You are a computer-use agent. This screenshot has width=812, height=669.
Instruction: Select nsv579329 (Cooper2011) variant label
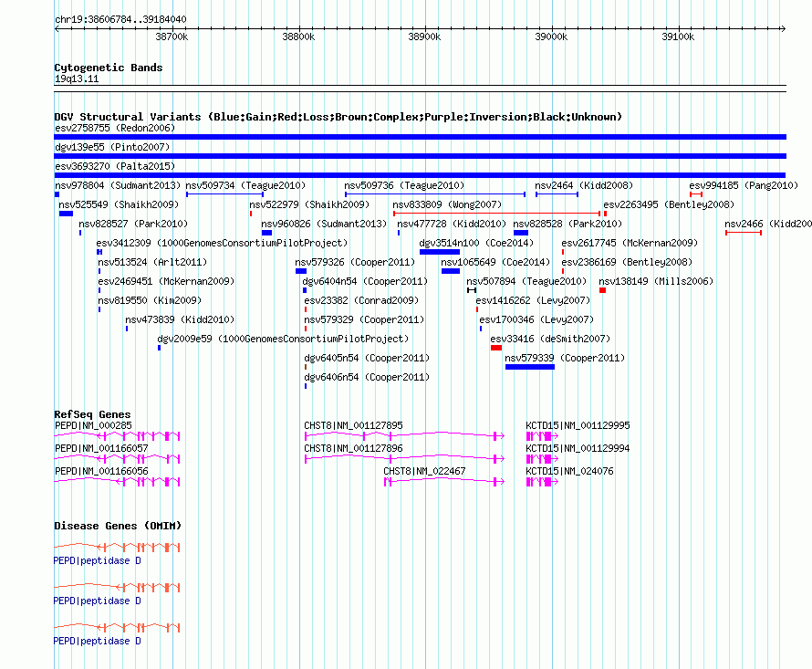(364, 319)
